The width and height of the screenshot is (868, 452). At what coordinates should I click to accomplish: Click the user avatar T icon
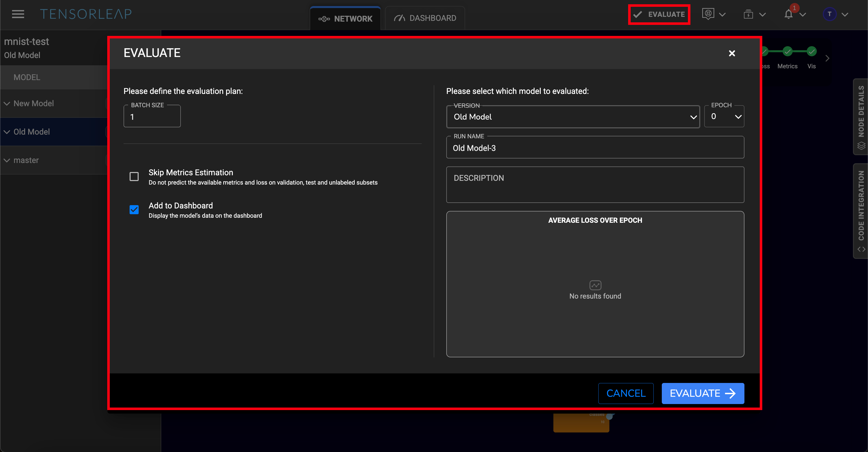(x=829, y=14)
